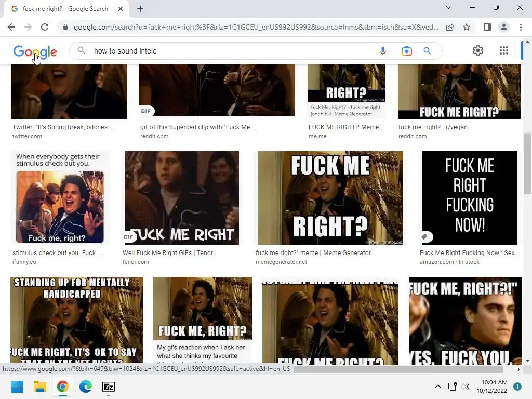Open Tenor GIF thumbnail

[x=181, y=198]
